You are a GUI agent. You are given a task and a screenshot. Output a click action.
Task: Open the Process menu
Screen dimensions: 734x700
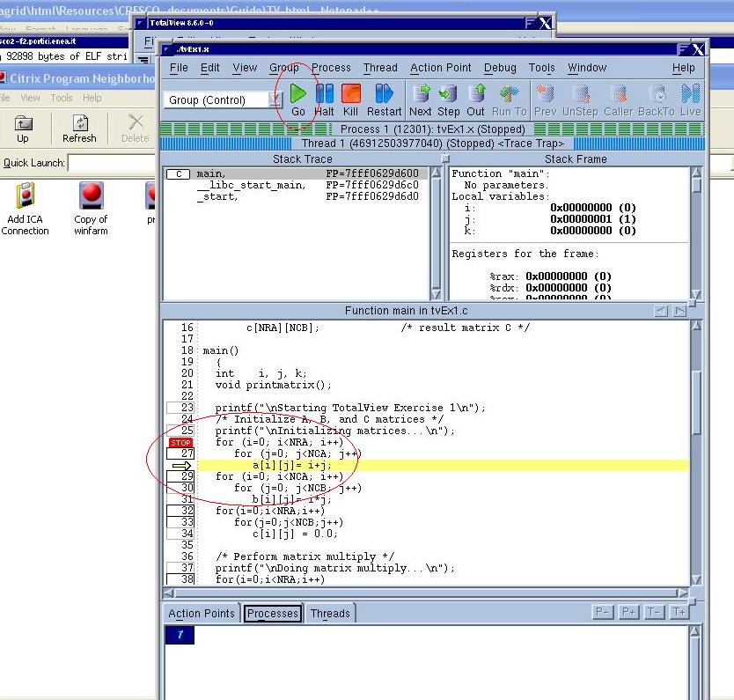(x=331, y=68)
